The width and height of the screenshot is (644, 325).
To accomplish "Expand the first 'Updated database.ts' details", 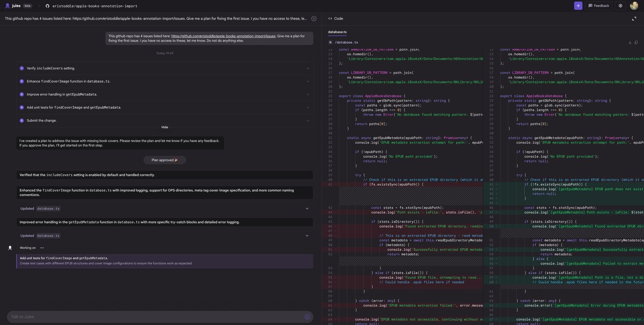I will pos(307,209).
